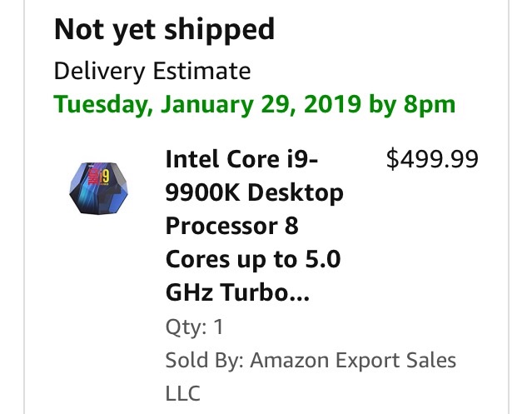Click the "Qty: 1" quantity text
Image resolution: width=532 pixels, height=414 pixels.
(195, 327)
